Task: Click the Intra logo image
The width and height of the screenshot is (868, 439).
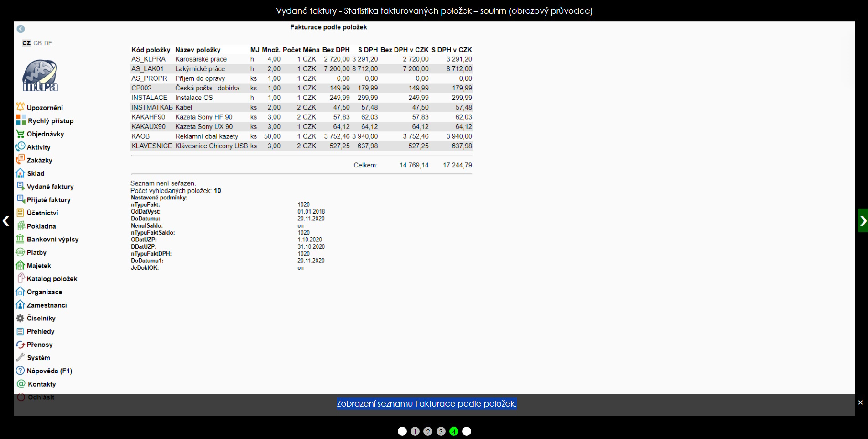Action: [x=40, y=76]
